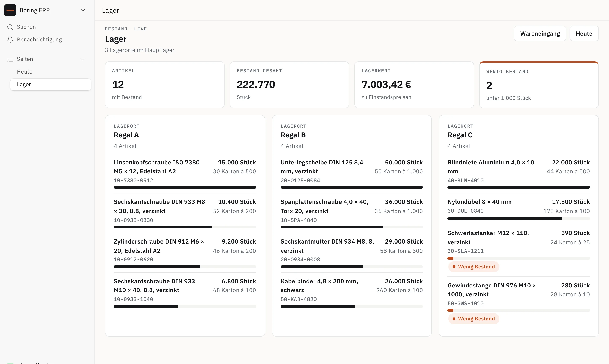Click Unterlegscheibe DIN 125 item name
Image resolution: width=609 pixels, height=364 pixels.
point(322,167)
